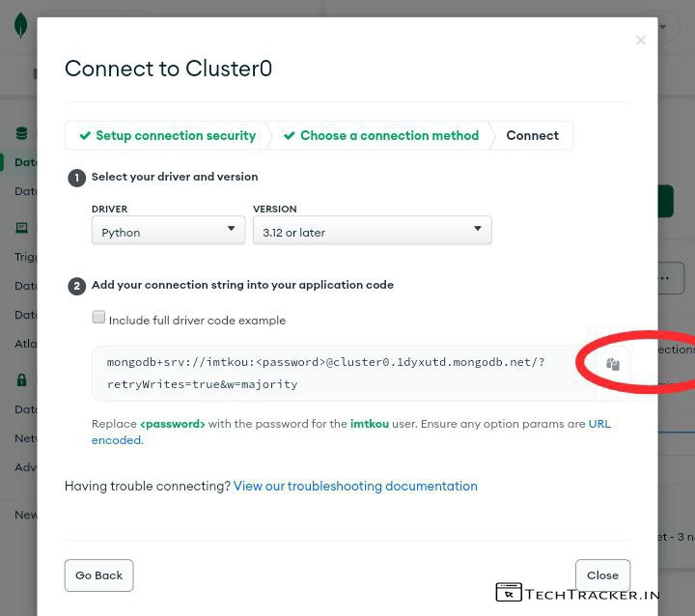Click the MongoDB leaf logo
Image resolution: width=695 pixels, height=616 pixels.
[20, 26]
